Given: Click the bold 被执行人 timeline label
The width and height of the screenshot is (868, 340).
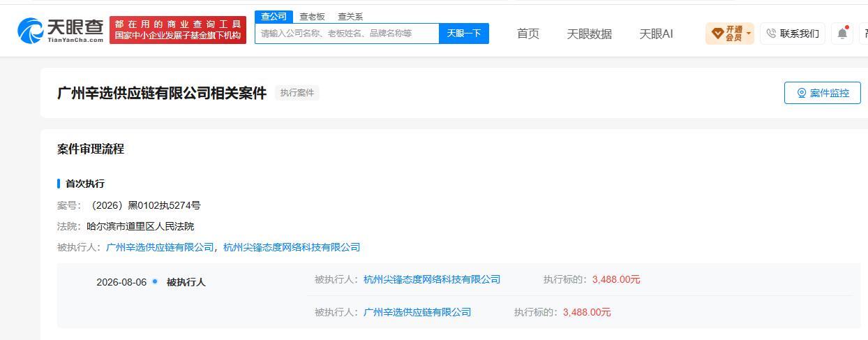Looking at the screenshot, I should click(186, 282).
